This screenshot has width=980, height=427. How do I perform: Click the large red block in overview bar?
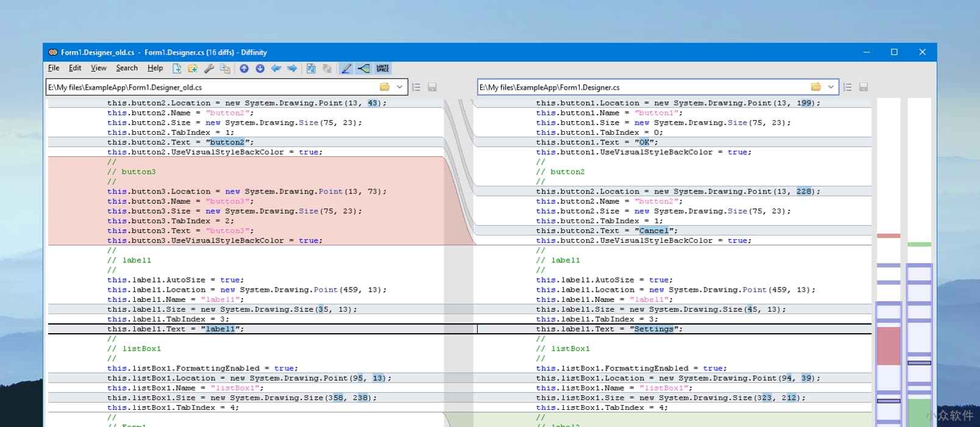[888, 346]
